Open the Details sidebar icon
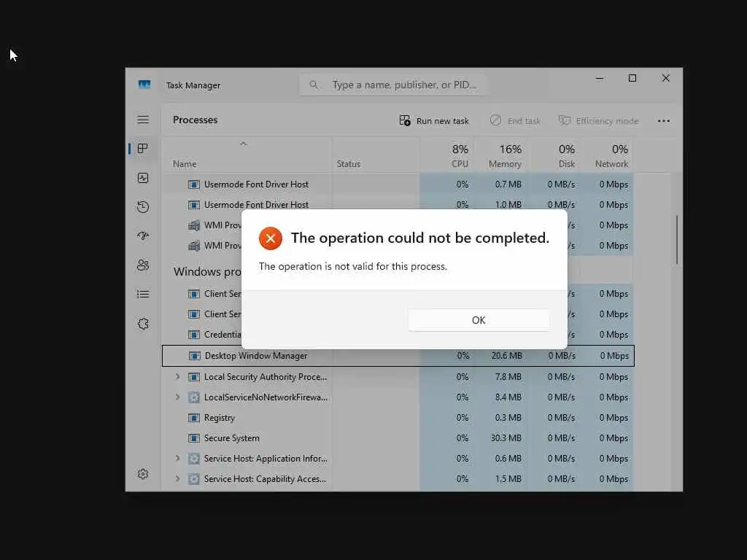The height and width of the screenshot is (560, 747). (143, 295)
